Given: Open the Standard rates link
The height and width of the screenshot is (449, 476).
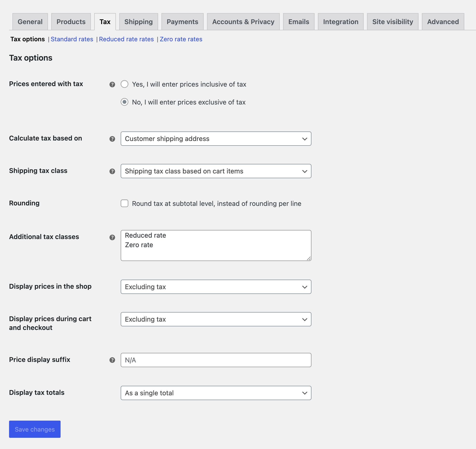Looking at the screenshot, I should point(72,39).
